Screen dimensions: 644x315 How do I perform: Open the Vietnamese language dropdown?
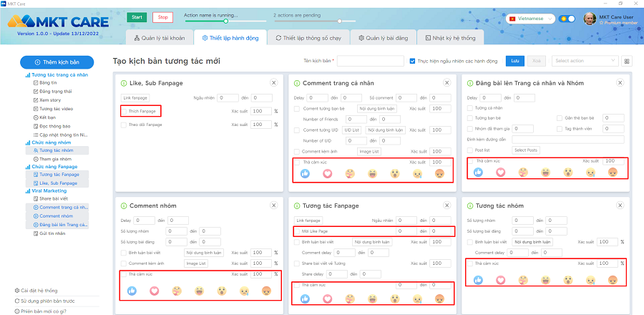click(x=530, y=19)
